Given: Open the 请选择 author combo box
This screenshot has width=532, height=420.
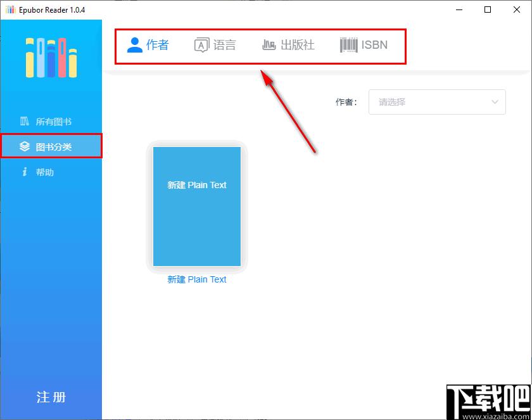Looking at the screenshot, I should (x=431, y=102).
